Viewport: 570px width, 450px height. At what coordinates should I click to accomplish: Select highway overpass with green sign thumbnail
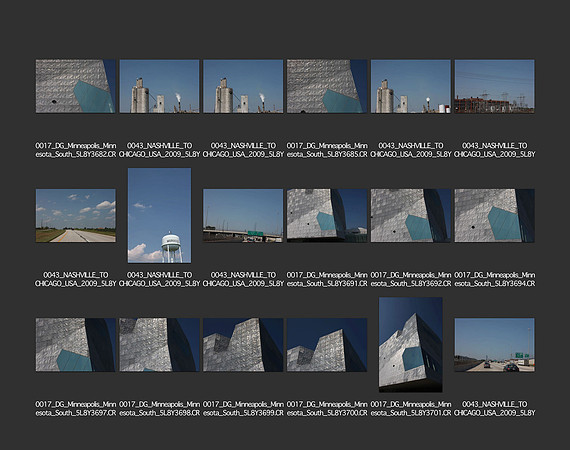pos(243,215)
